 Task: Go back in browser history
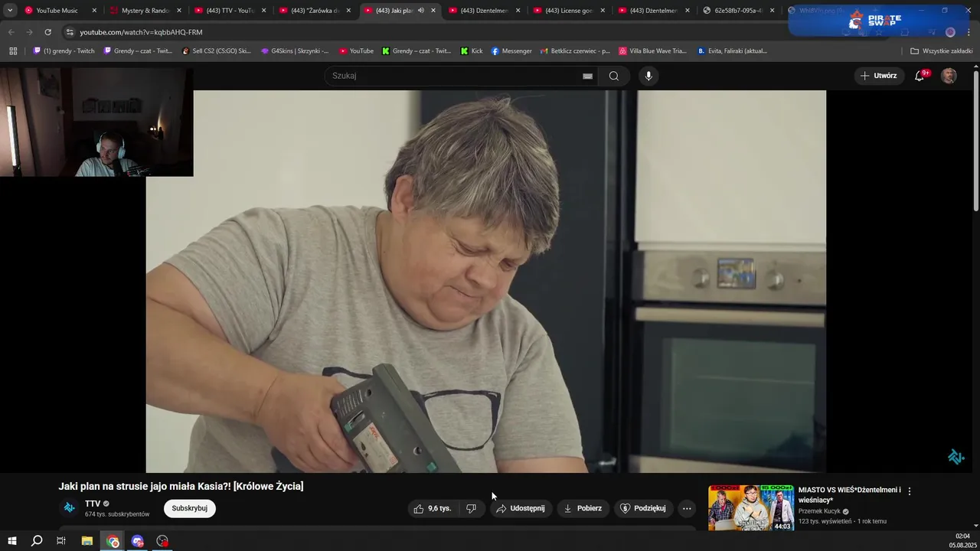click(x=11, y=32)
